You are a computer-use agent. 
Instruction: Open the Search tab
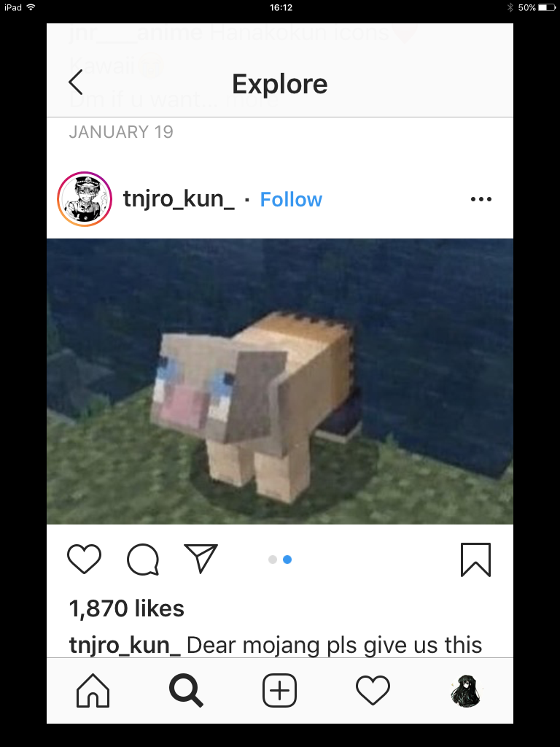(x=186, y=690)
